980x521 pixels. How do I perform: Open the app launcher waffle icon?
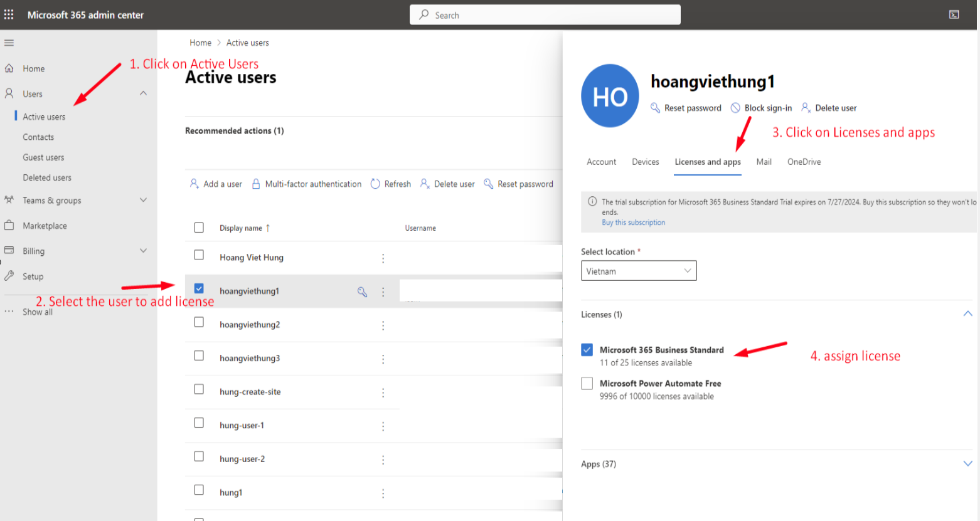coord(9,14)
